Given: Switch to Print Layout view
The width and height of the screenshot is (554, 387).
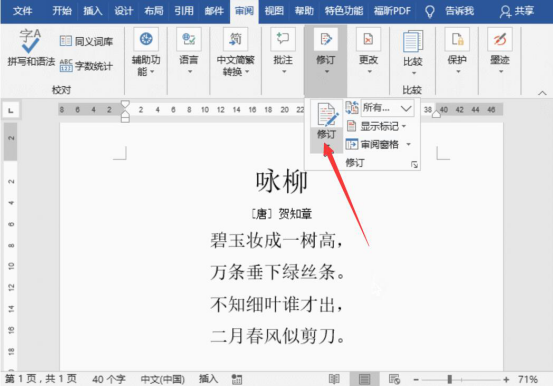Looking at the screenshot, I should (364, 380).
